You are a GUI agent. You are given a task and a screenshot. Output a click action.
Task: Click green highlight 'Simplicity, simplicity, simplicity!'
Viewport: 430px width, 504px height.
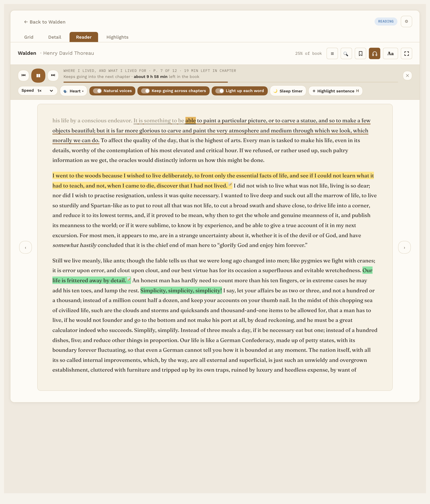click(181, 290)
